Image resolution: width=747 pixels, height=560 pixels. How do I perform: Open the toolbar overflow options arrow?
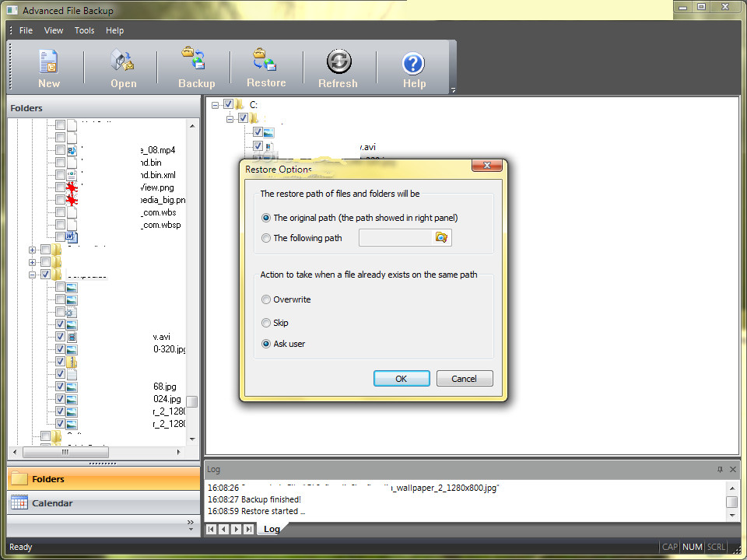click(453, 90)
